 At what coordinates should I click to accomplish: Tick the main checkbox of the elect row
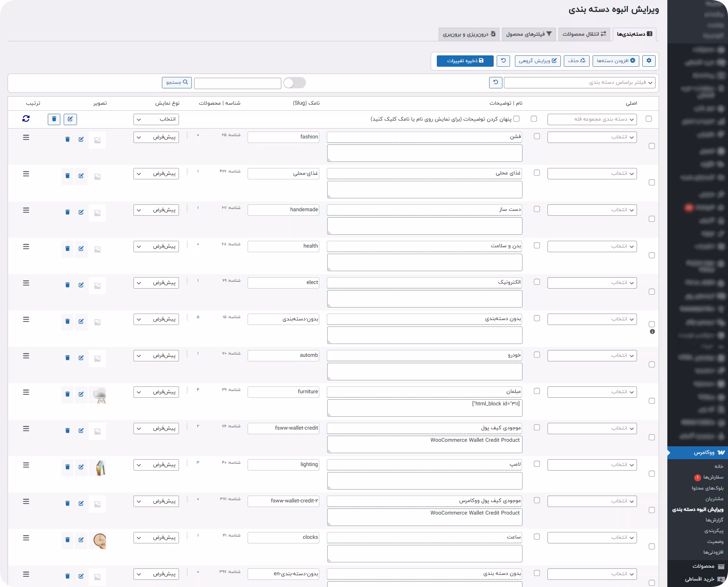[537, 282]
